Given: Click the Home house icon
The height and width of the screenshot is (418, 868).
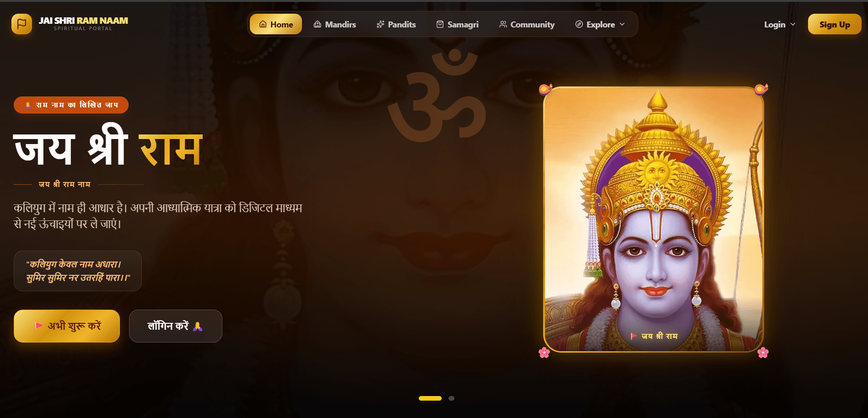Looking at the screenshot, I should point(263,24).
